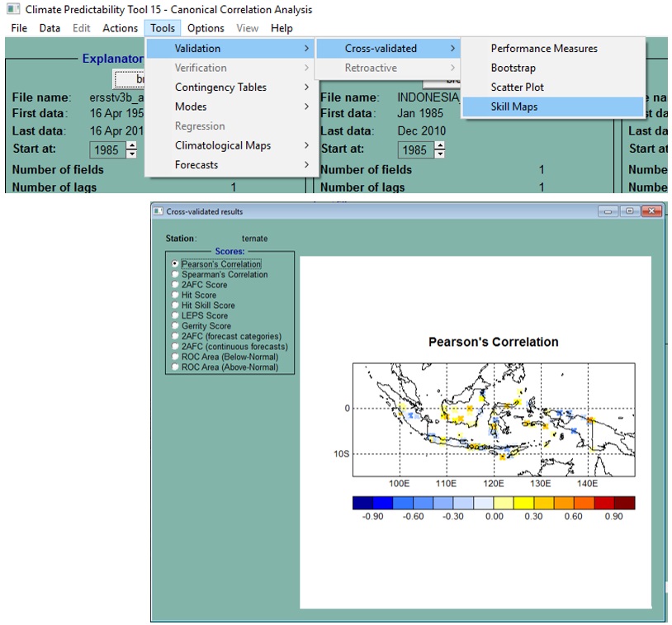Click response Start at 1985 field

[416, 149]
